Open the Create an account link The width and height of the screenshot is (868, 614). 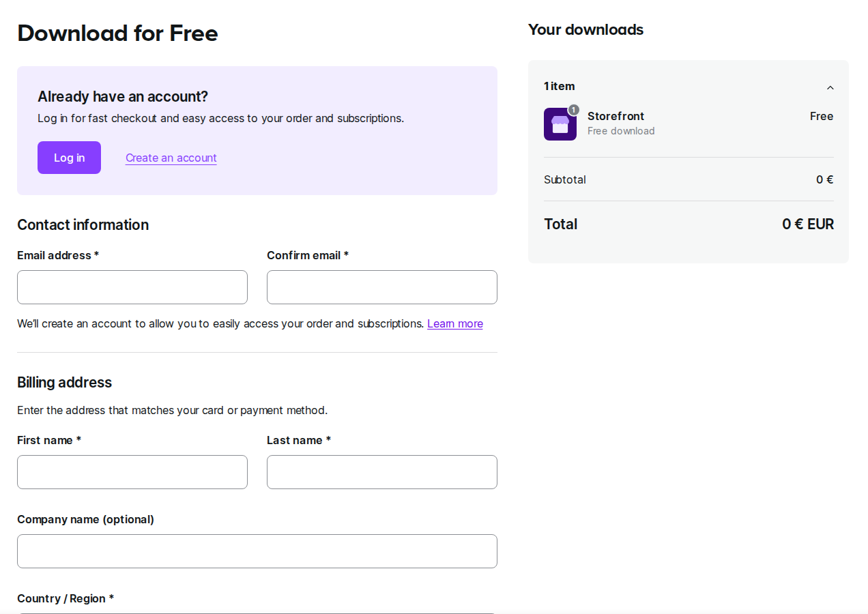pos(171,158)
